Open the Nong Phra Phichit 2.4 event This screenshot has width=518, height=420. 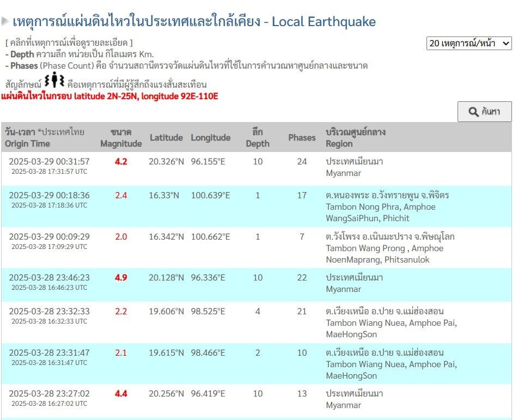coord(257,206)
